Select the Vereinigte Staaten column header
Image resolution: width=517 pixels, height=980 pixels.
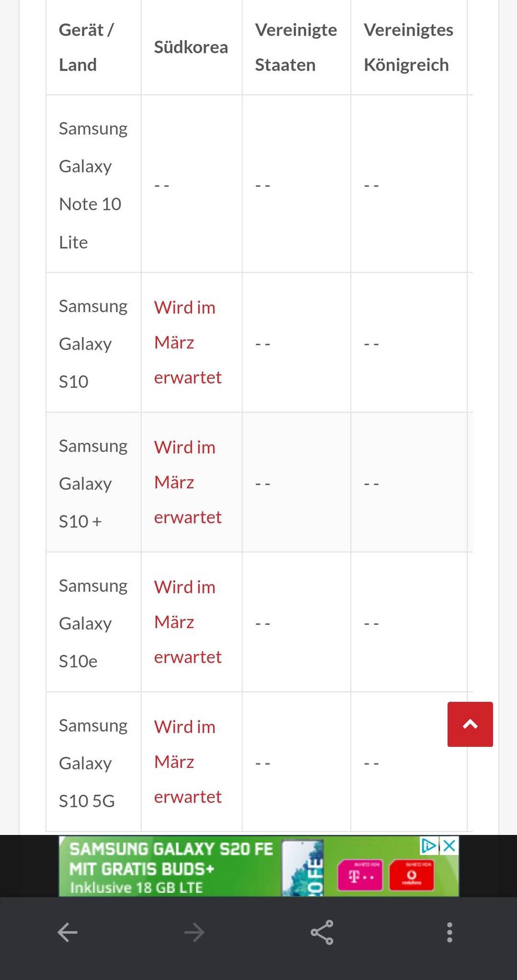pyautogui.click(x=296, y=47)
